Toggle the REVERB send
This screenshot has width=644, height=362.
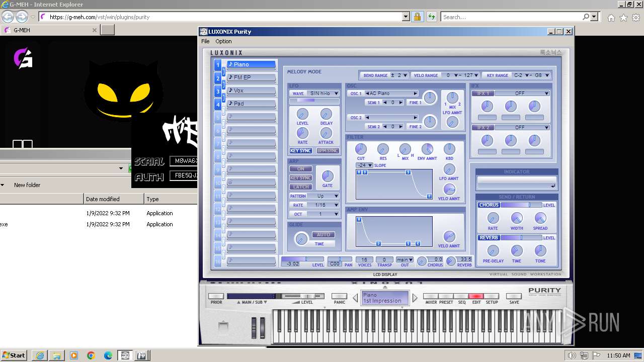coord(489,238)
